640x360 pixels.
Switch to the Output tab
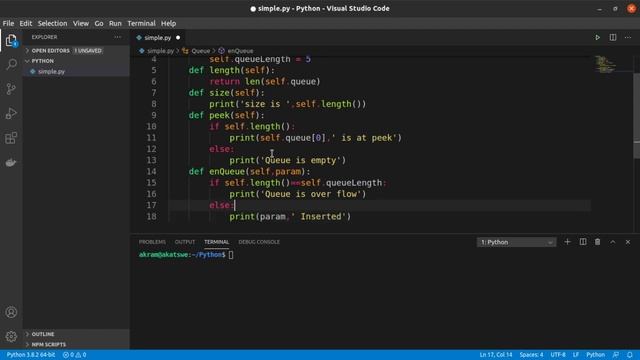[x=185, y=242]
